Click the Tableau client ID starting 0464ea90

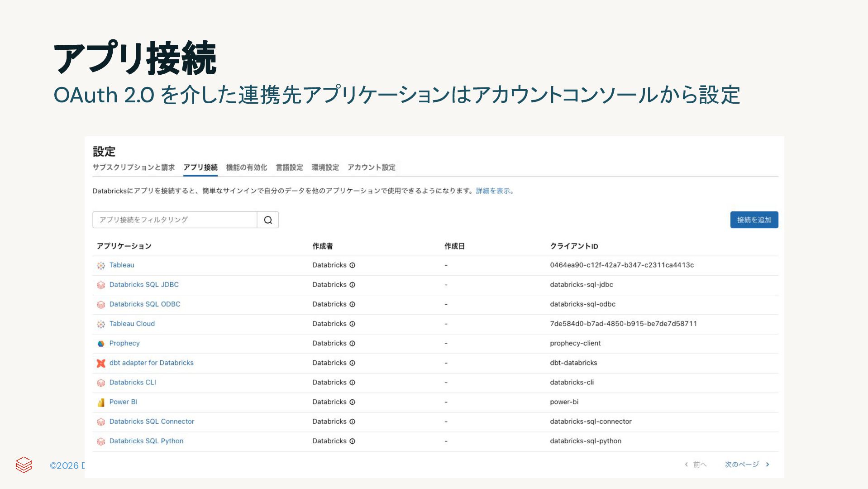tap(622, 265)
